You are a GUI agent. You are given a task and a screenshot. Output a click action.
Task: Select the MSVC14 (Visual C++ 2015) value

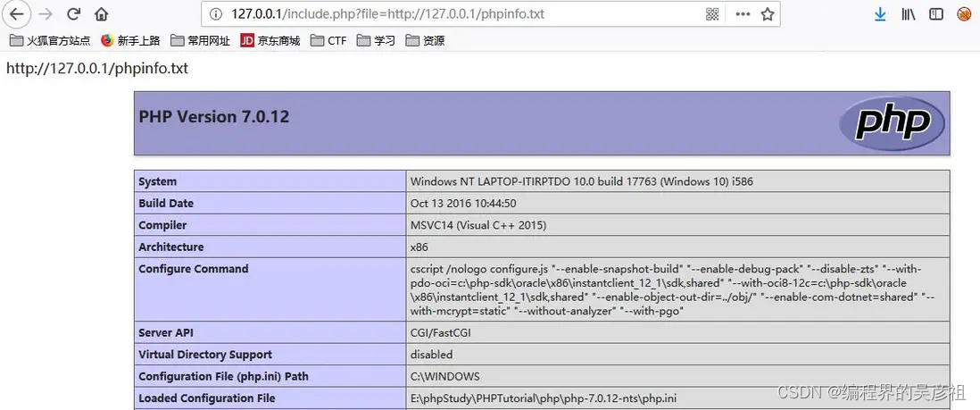click(478, 225)
